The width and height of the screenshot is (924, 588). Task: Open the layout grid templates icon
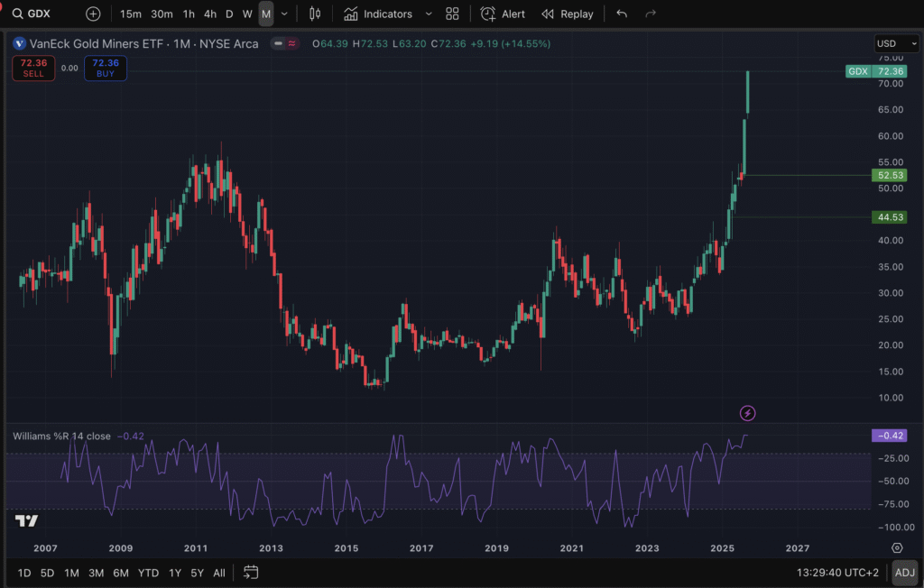(x=452, y=14)
